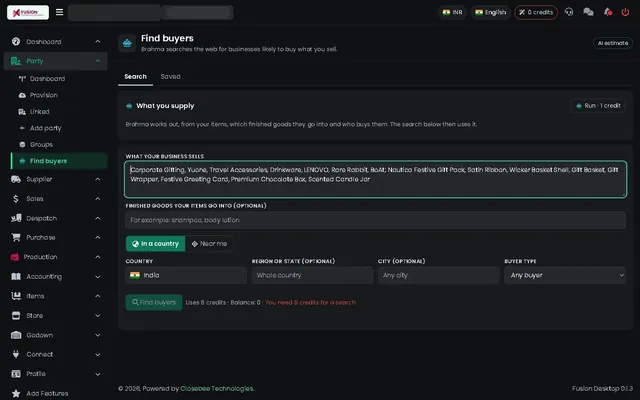Click the Run 1 credit button

598,106
